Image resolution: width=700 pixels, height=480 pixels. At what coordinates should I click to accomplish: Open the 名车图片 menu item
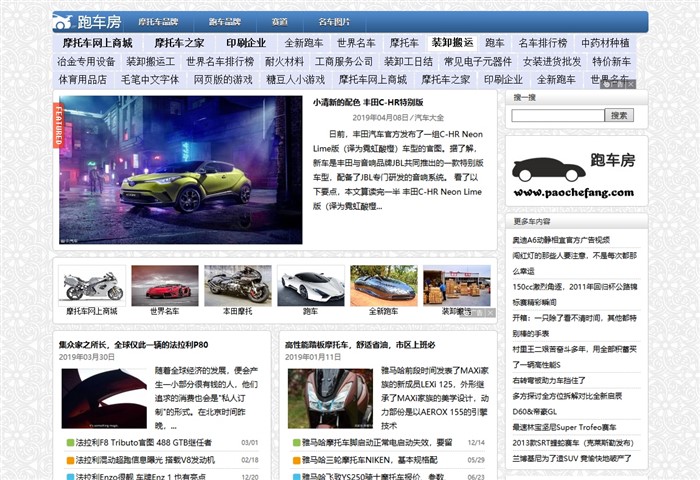334,22
